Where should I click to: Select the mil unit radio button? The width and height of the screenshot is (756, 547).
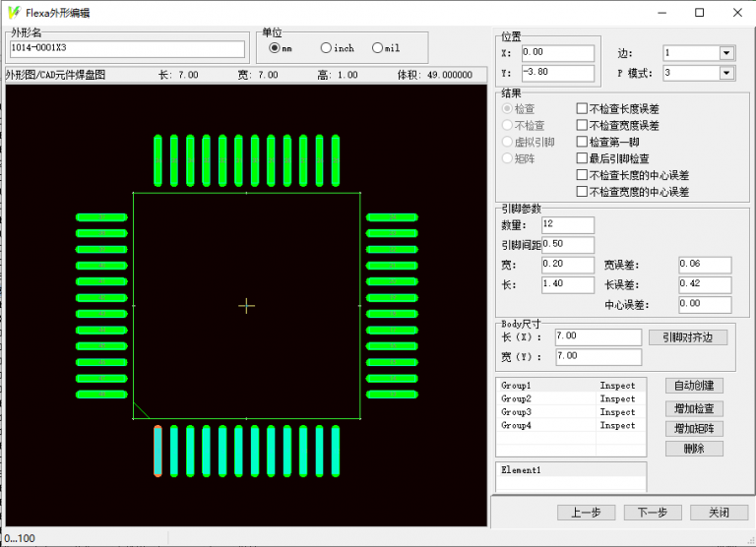click(x=377, y=47)
